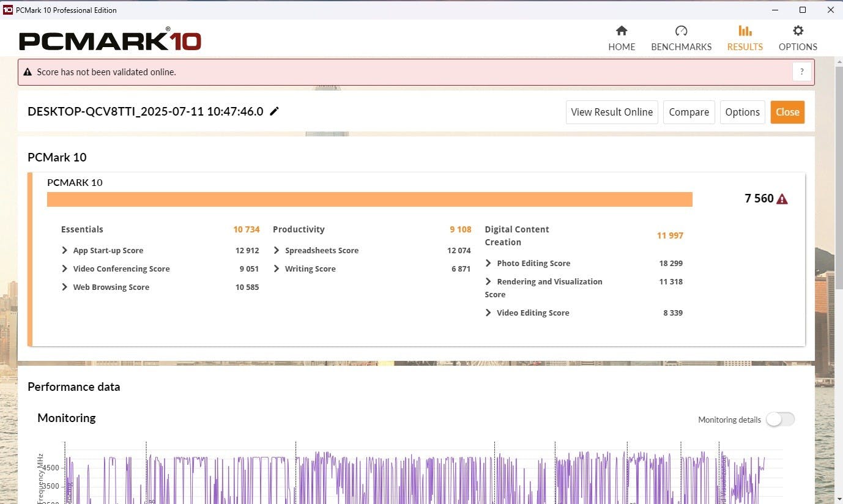Click the result Options button

[x=742, y=112]
